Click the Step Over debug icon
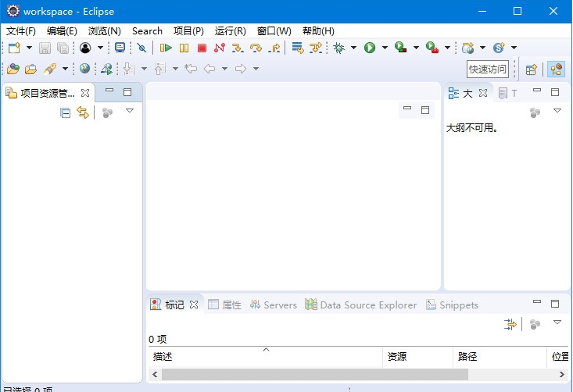Screen dimensions: 573x392 click(256, 48)
